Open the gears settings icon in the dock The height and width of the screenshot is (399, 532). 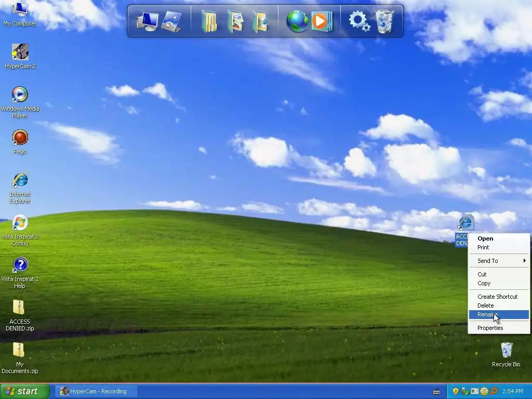tap(360, 21)
